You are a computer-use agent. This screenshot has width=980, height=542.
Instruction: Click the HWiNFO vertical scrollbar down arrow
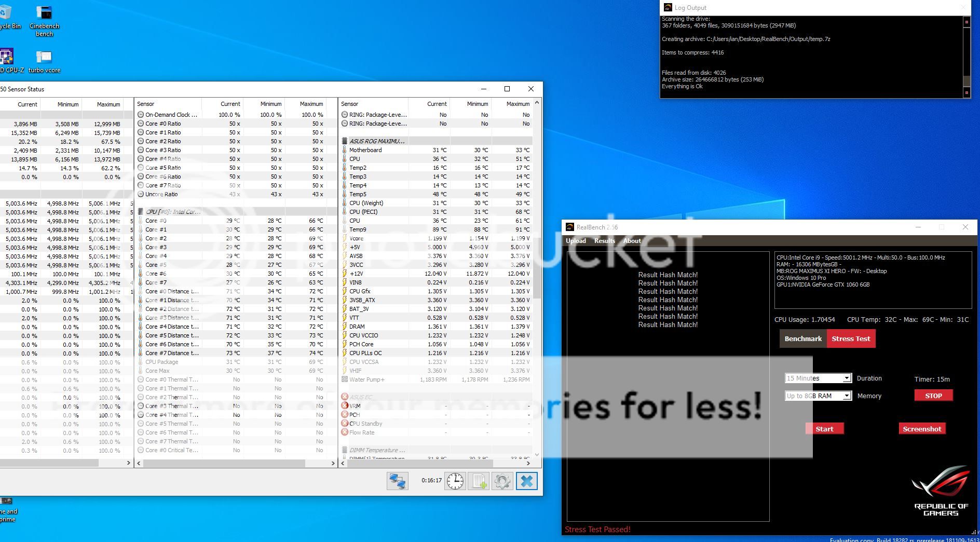click(x=537, y=454)
